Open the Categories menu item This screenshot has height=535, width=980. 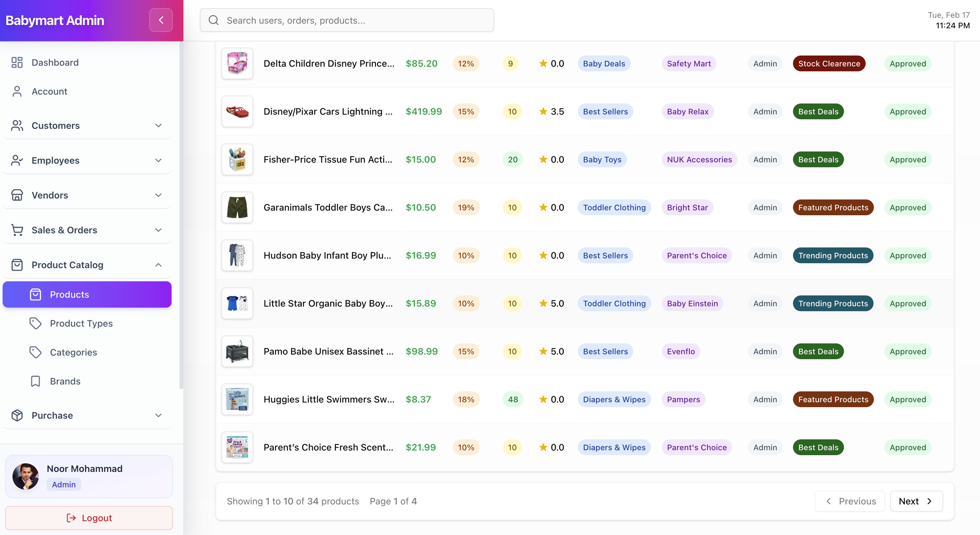(x=73, y=352)
